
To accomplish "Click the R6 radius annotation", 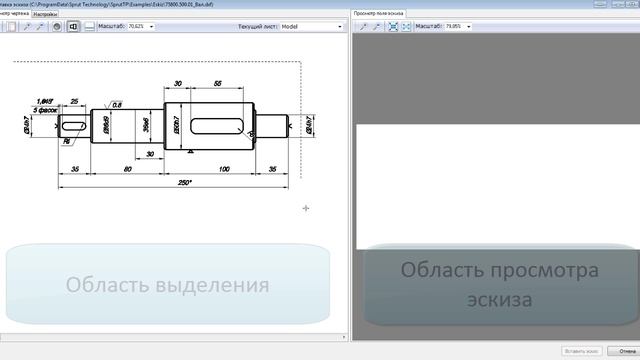I will pos(67,142).
